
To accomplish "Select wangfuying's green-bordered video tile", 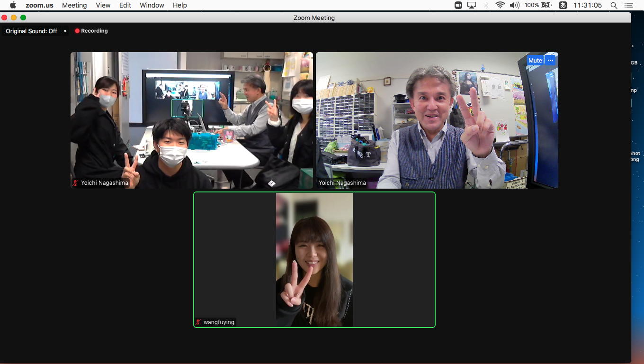I will (x=314, y=260).
